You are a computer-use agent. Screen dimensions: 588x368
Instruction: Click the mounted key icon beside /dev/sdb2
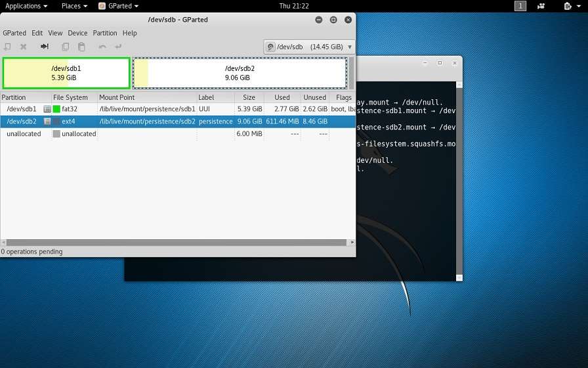click(47, 122)
